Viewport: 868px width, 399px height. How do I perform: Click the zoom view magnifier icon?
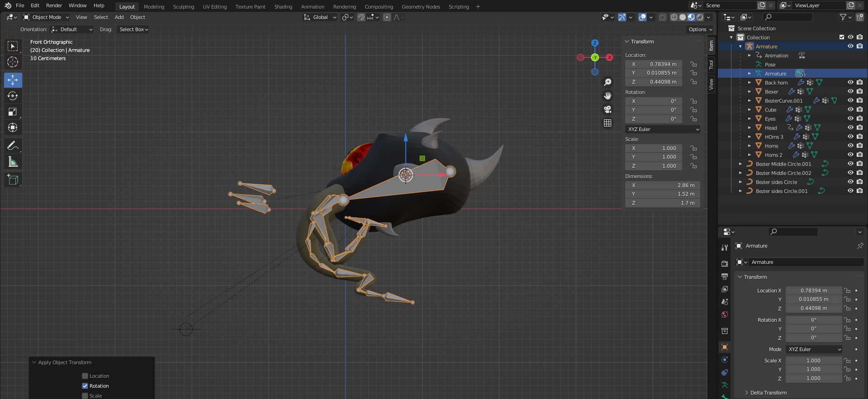click(608, 82)
